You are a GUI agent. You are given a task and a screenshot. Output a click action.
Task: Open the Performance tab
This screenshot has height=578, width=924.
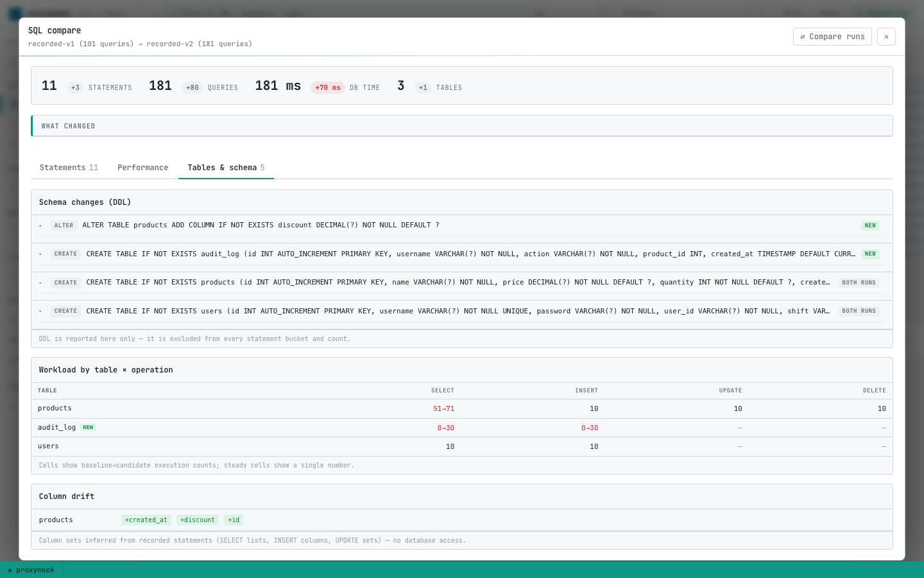click(x=142, y=168)
